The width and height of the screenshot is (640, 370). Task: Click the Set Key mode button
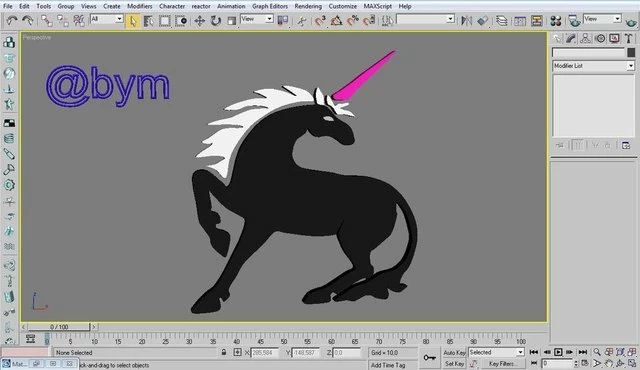[454, 363]
